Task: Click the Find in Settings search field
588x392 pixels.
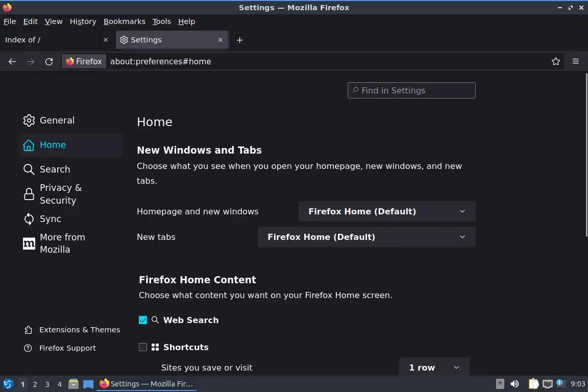Action: [x=411, y=90]
